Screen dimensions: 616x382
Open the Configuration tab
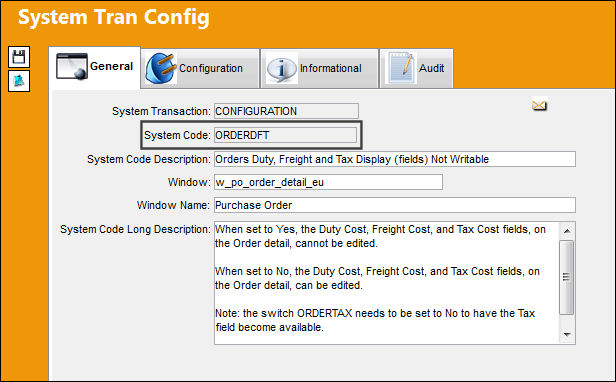(200, 68)
